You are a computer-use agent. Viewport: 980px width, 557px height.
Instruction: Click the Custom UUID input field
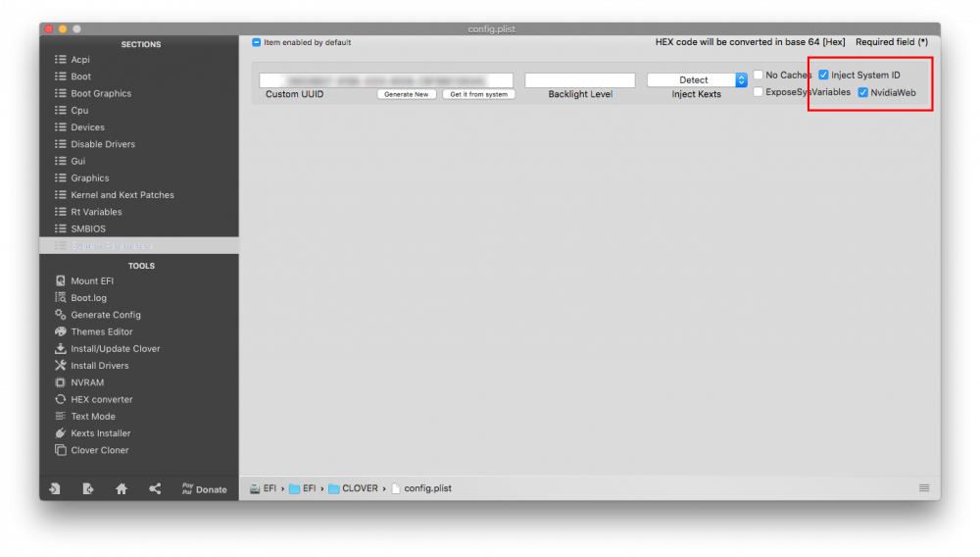[x=386, y=80]
